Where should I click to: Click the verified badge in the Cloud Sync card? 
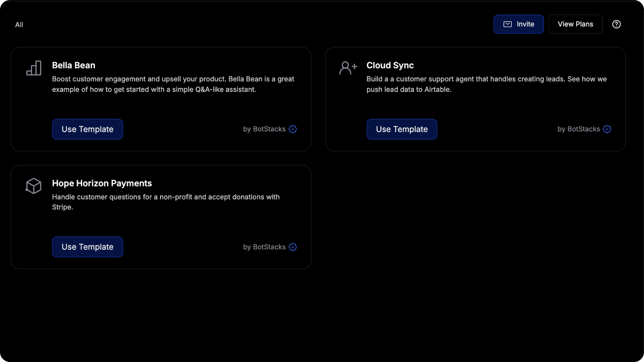tap(607, 129)
